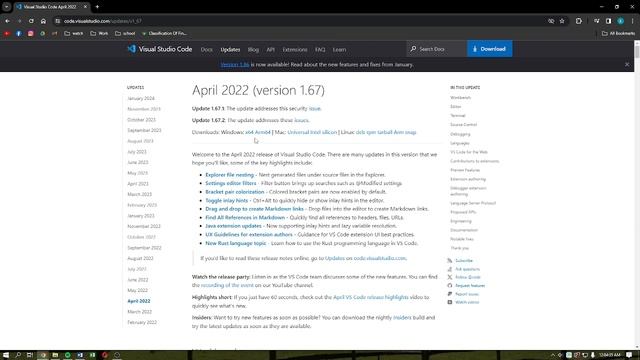Select January 2024 in updates list
640x360 pixels.
[x=141, y=98]
